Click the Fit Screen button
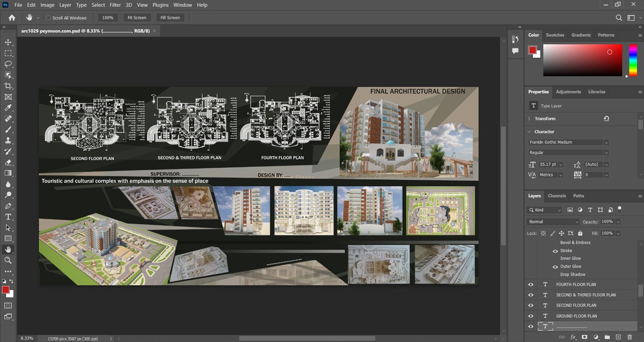Screen dimensions: 644x342 tap(137, 18)
